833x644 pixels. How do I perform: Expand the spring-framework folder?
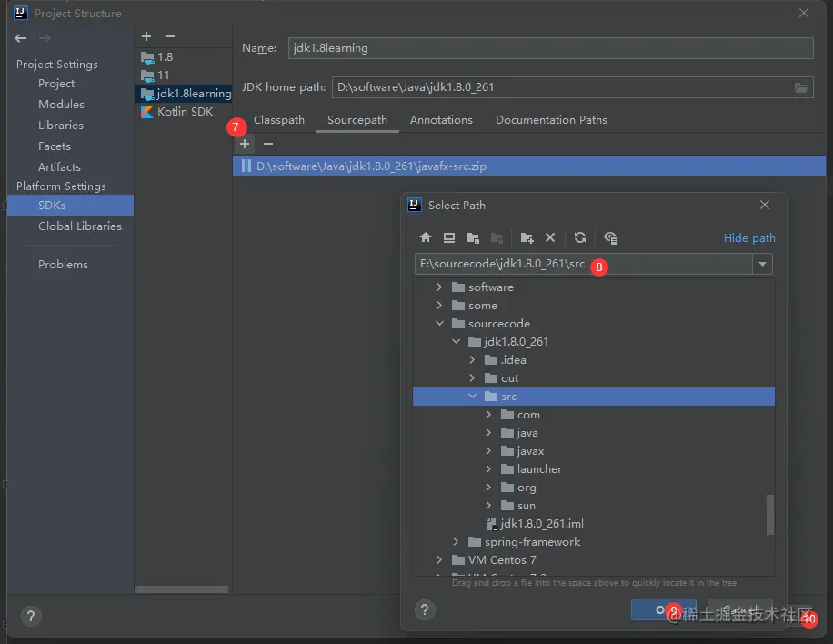456,541
